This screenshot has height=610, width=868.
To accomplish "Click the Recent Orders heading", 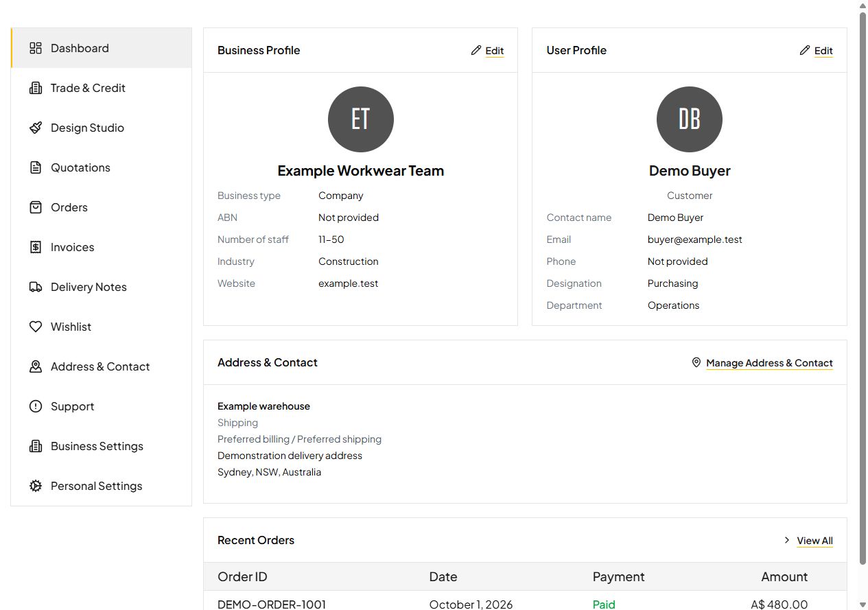I will (256, 540).
